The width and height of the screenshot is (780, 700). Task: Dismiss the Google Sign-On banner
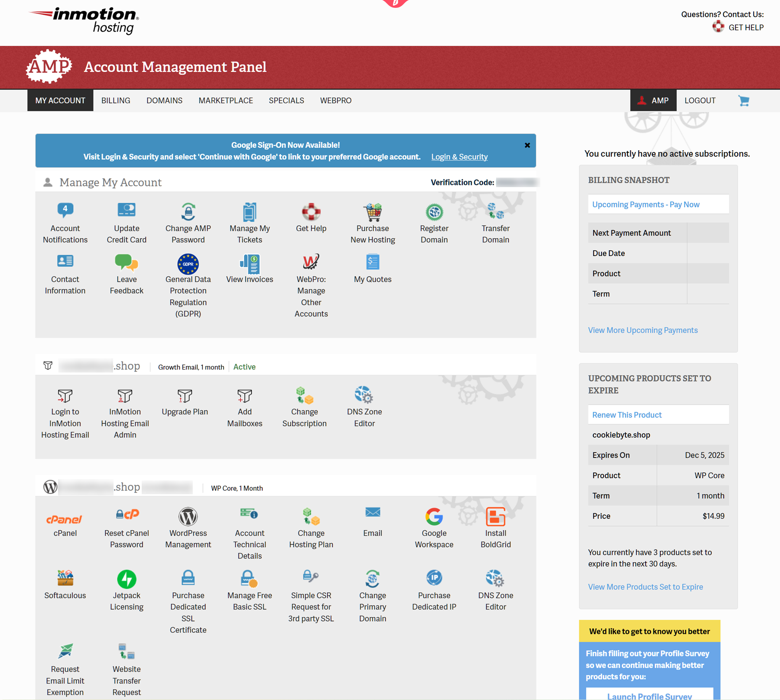[x=527, y=146]
